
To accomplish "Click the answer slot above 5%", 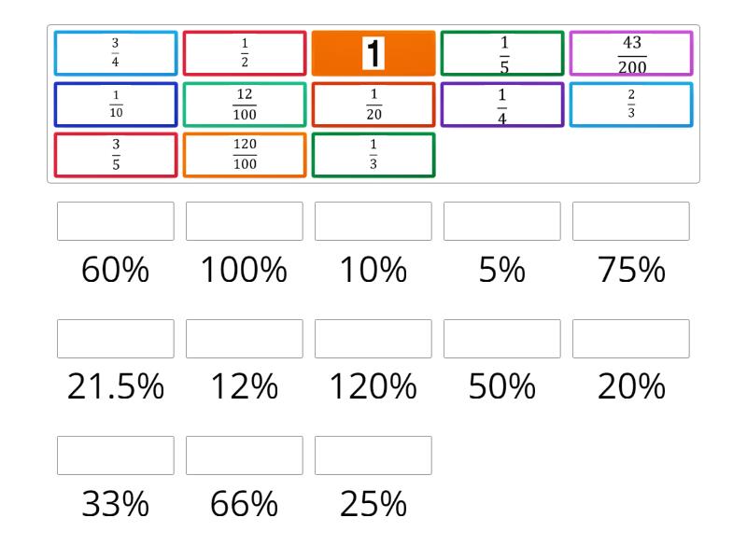I will point(502,221).
